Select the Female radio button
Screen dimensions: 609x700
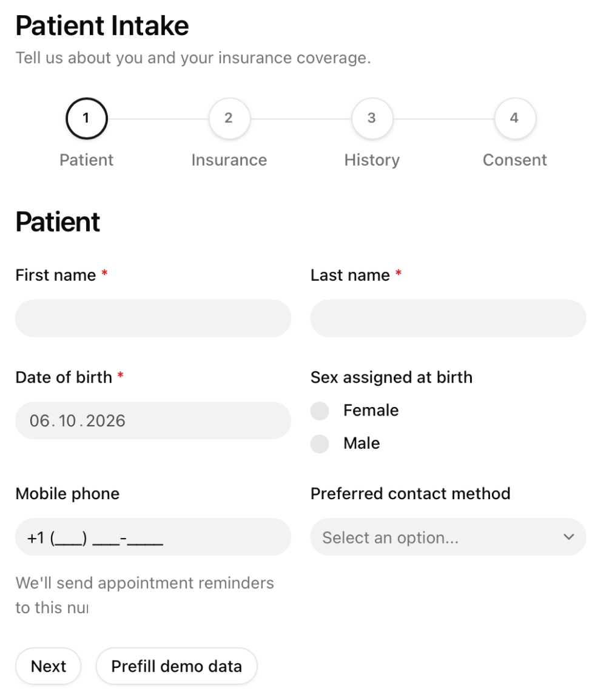point(320,411)
